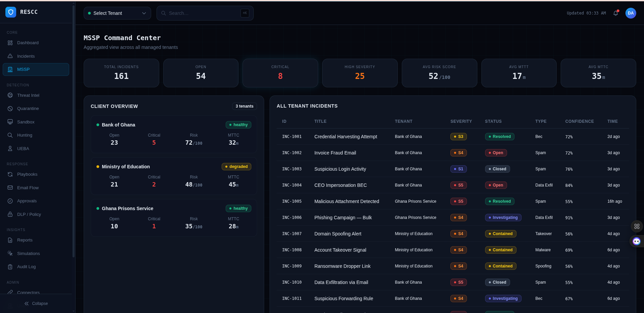644x313 pixels.
Task: Open the Threat Intel panel
Action: coord(28,95)
